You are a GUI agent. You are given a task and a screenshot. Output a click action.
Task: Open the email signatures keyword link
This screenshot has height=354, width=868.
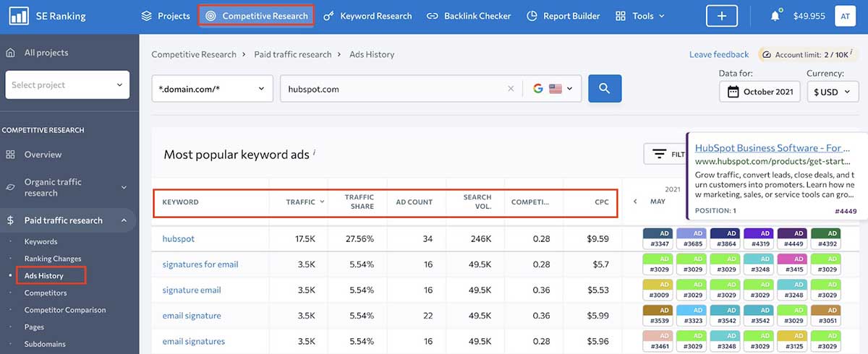point(193,342)
